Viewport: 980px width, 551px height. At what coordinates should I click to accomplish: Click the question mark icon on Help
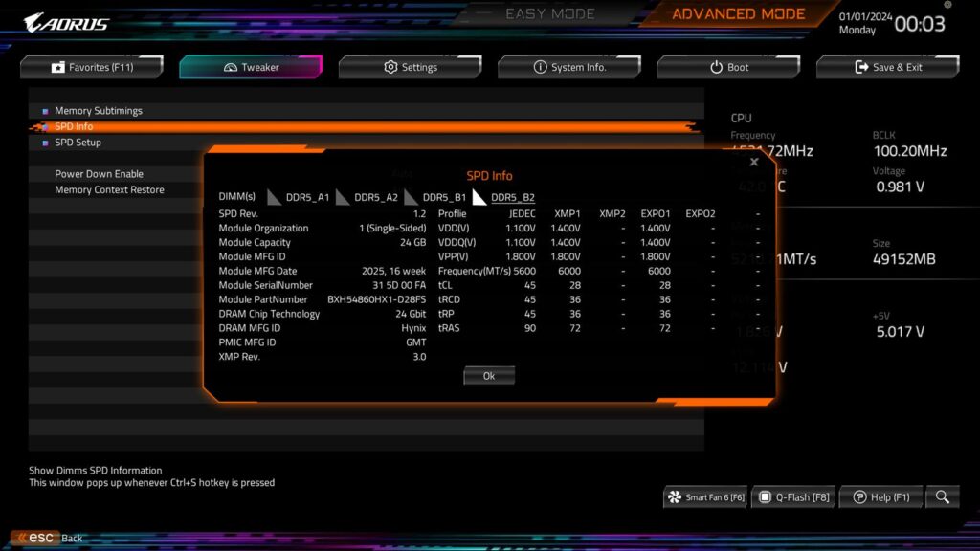tap(860, 497)
